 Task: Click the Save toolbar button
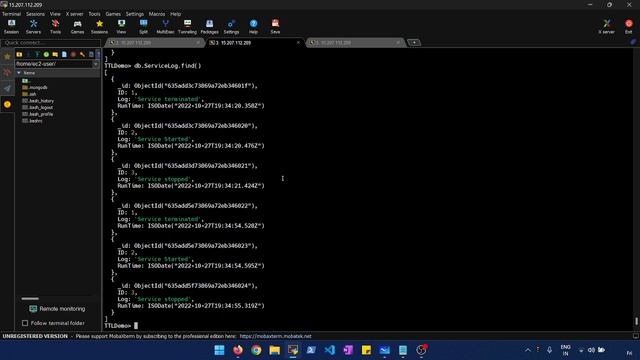tap(275, 27)
